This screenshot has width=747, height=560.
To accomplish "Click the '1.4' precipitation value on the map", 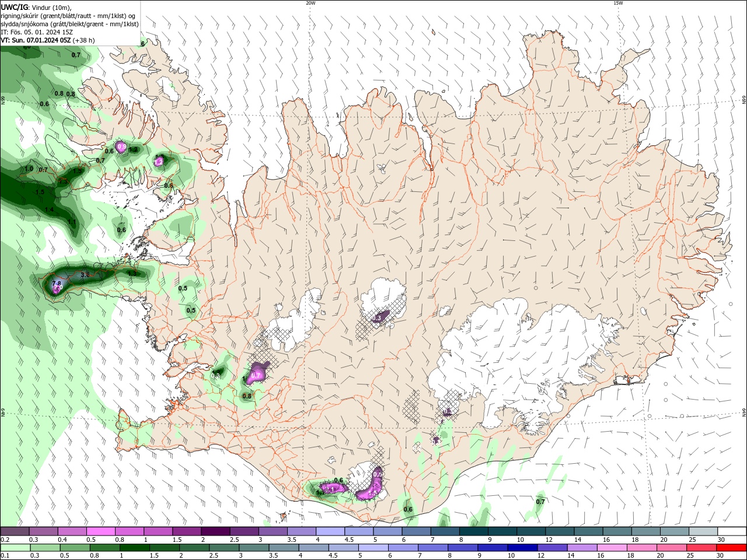I will pos(49,209).
